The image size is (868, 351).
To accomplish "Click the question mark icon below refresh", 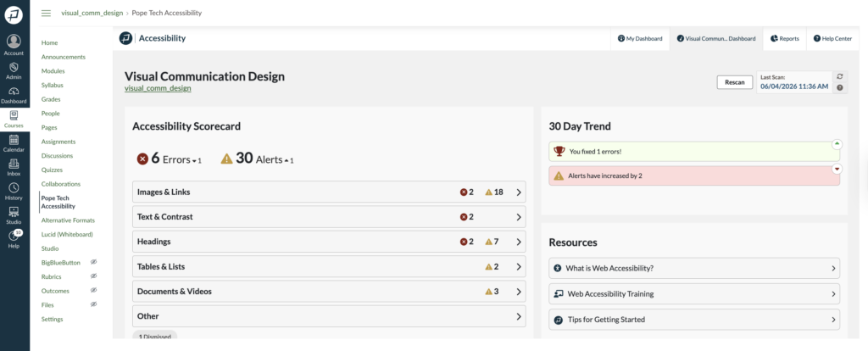I will pyautogui.click(x=840, y=87).
